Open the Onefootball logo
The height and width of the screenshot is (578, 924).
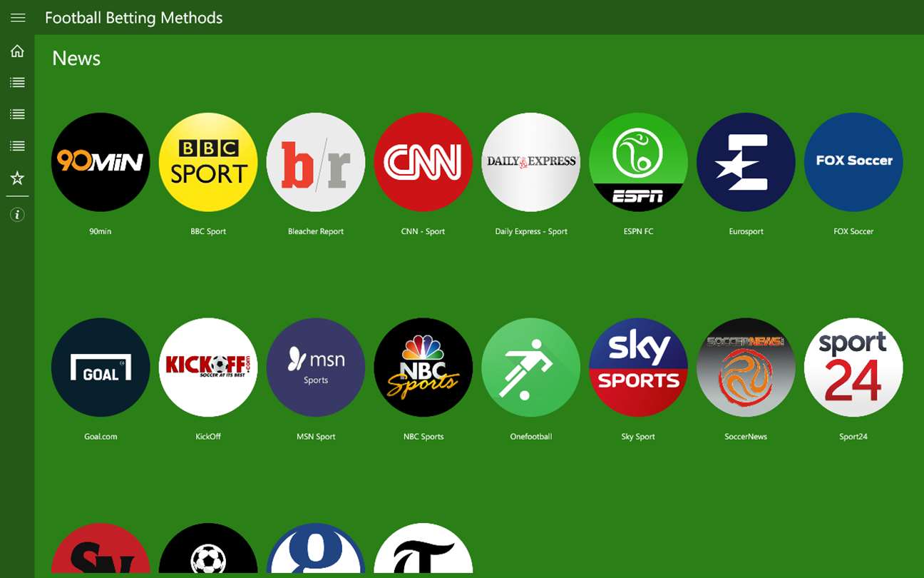tap(531, 367)
